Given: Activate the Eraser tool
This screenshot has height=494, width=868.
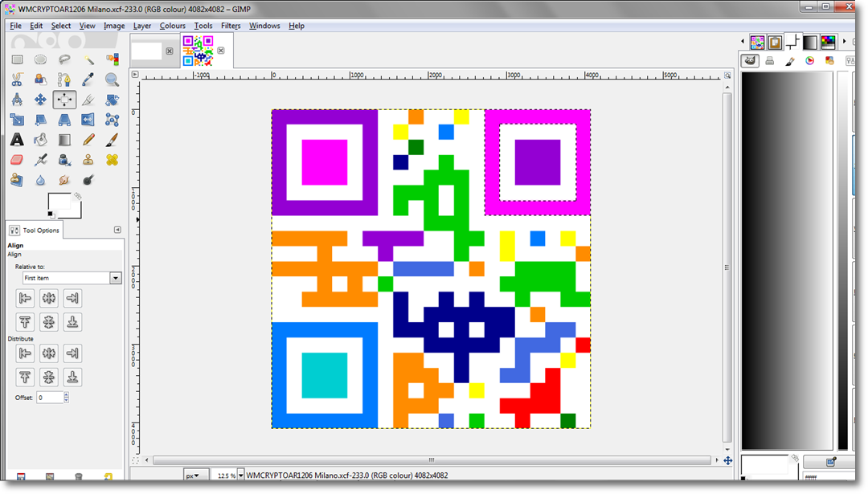Looking at the screenshot, I should [x=17, y=160].
